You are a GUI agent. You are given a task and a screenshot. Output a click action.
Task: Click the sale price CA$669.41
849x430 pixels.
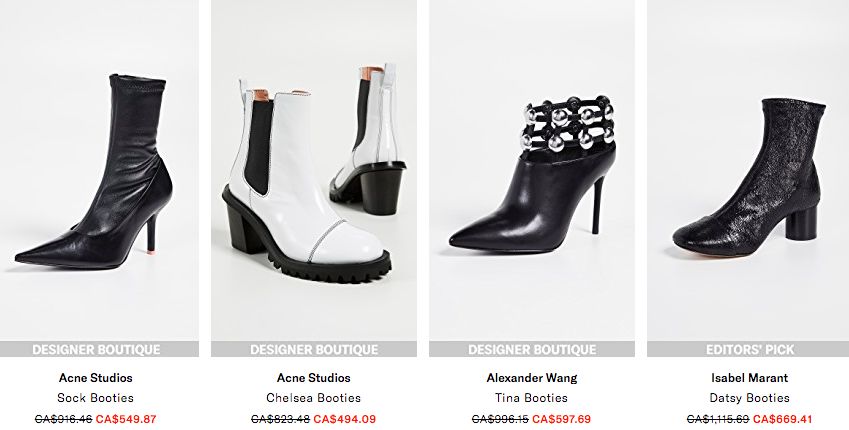(782, 419)
